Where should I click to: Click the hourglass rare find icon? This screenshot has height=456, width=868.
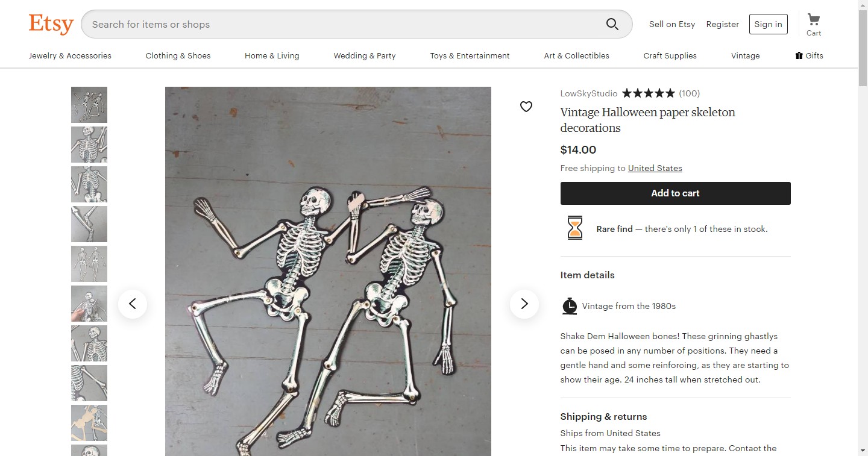[575, 228]
